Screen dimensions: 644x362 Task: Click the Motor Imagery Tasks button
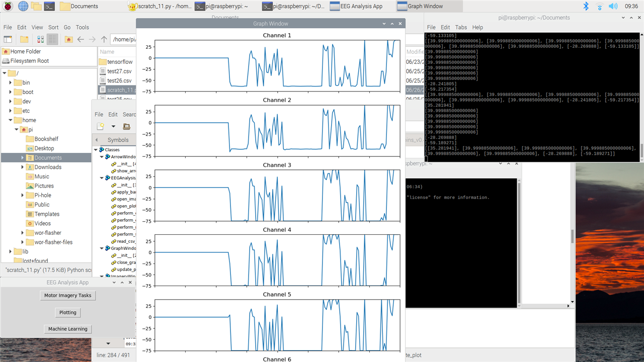tap(68, 296)
